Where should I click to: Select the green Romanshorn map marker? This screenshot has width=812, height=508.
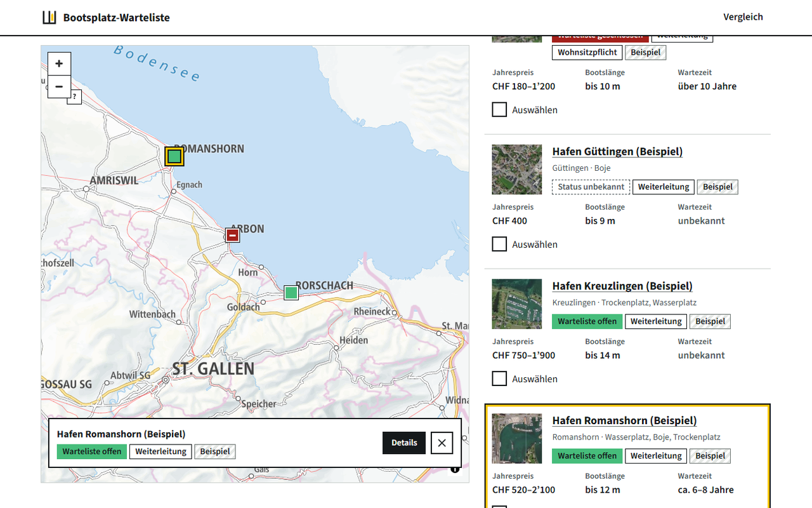(174, 156)
